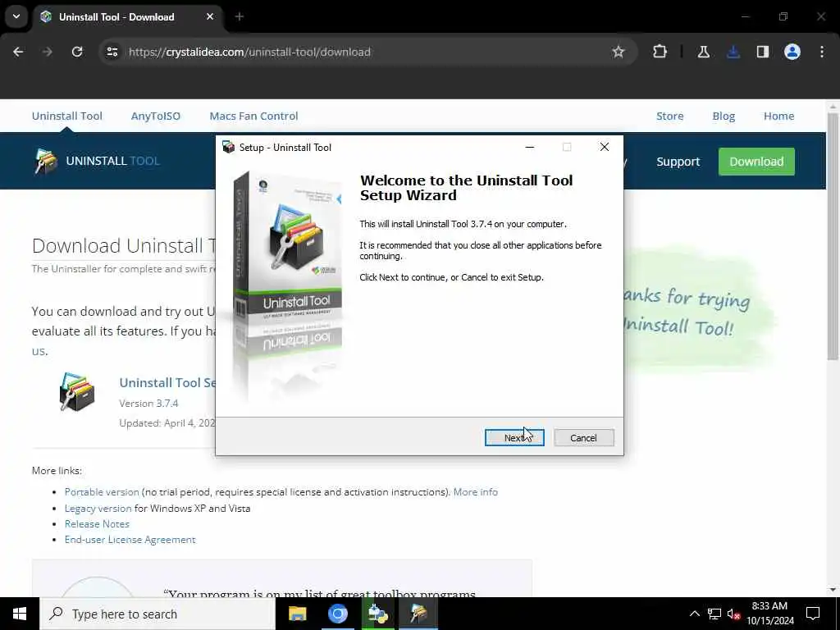Open Chrome side panel icon
840x630 pixels.
click(x=763, y=52)
